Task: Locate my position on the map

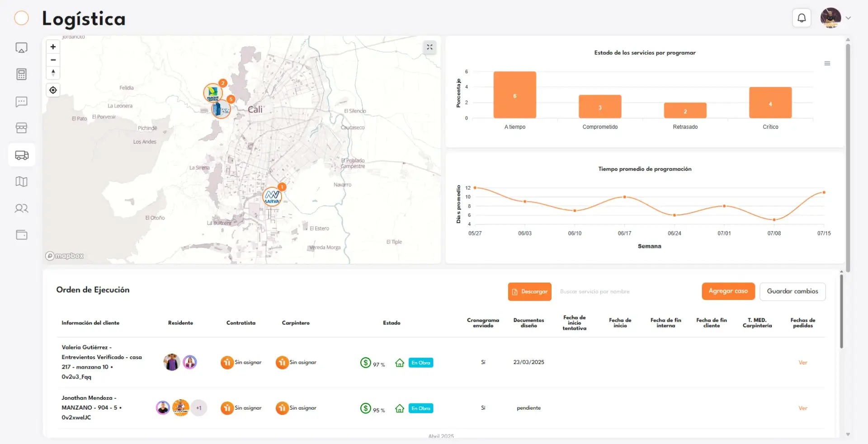Action: pyautogui.click(x=53, y=90)
